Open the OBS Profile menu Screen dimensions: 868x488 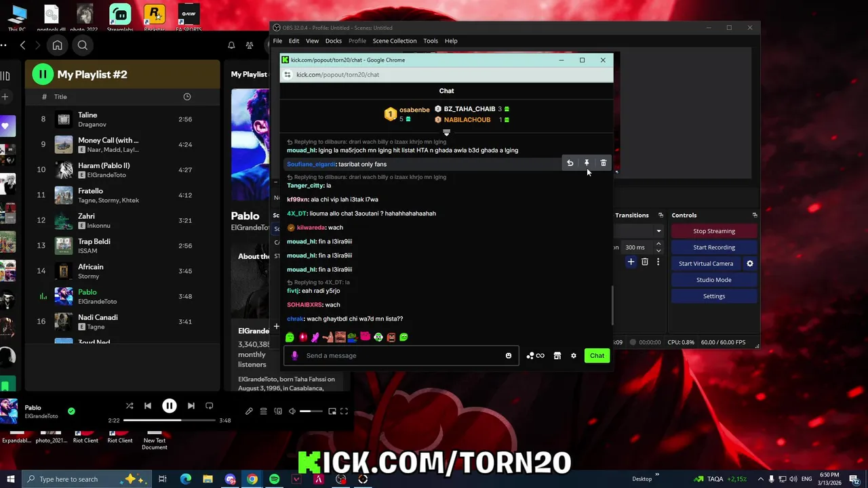[x=357, y=41]
